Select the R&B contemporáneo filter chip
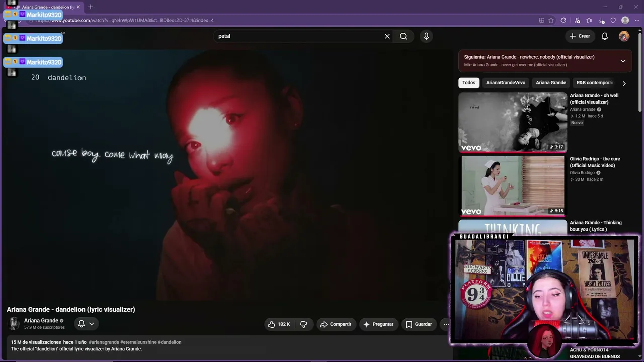The image size is (644, 362). pyautogui.click(x=595, y=83)
